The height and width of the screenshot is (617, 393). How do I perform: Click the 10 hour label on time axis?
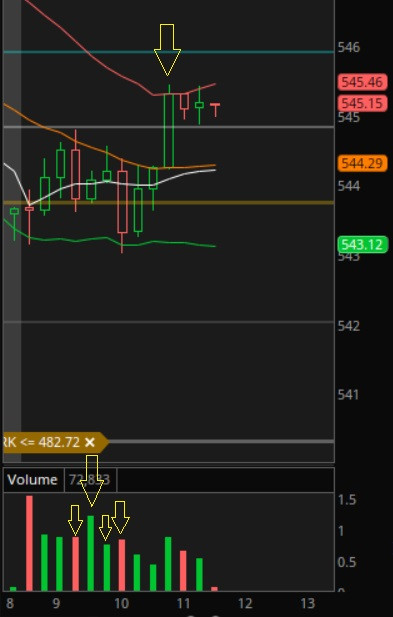pos(122,603)
